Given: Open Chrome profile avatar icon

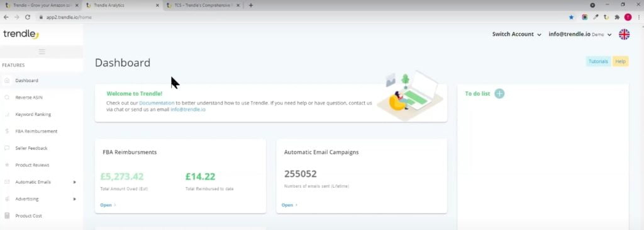Looking at the screenshot, I should 628,17.
